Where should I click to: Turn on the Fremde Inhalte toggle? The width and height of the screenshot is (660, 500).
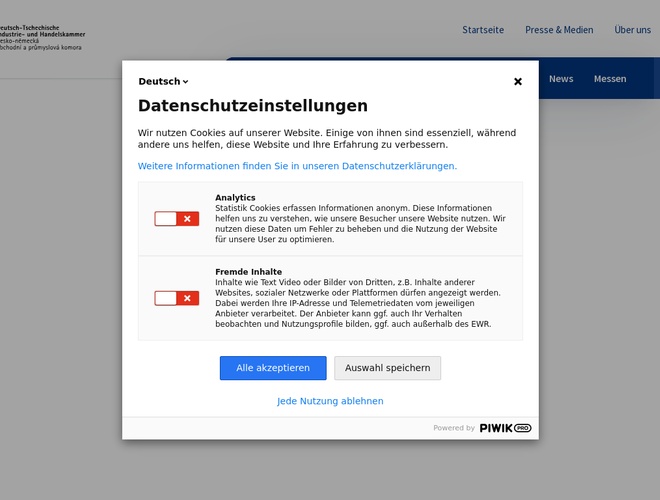click(x=177, y=298)
